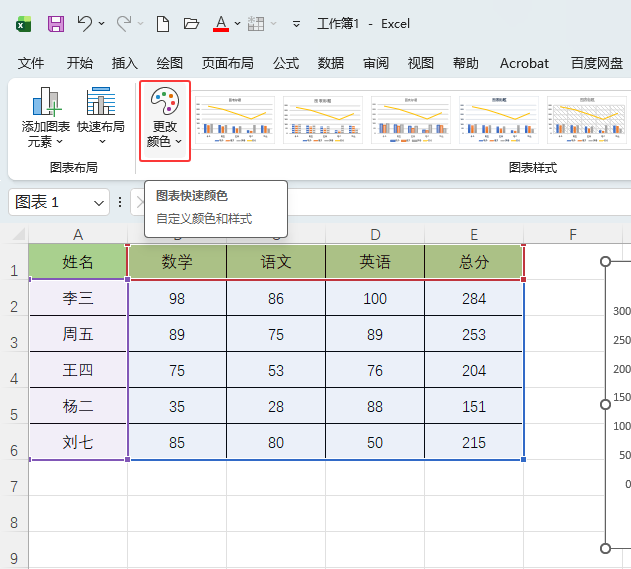Screen dimensions: 631x569
Task: Select the 数据 tab
Action: [x=330, y=63]
